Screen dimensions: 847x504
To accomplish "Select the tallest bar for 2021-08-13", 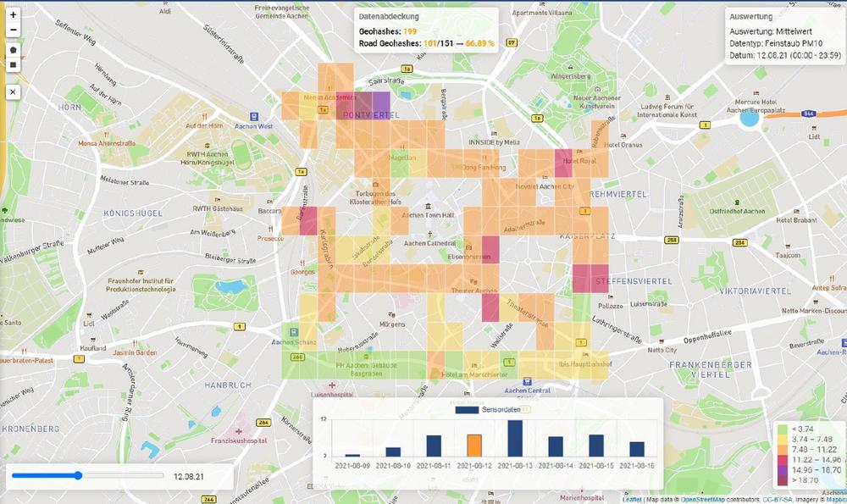I will click(515, 439).
